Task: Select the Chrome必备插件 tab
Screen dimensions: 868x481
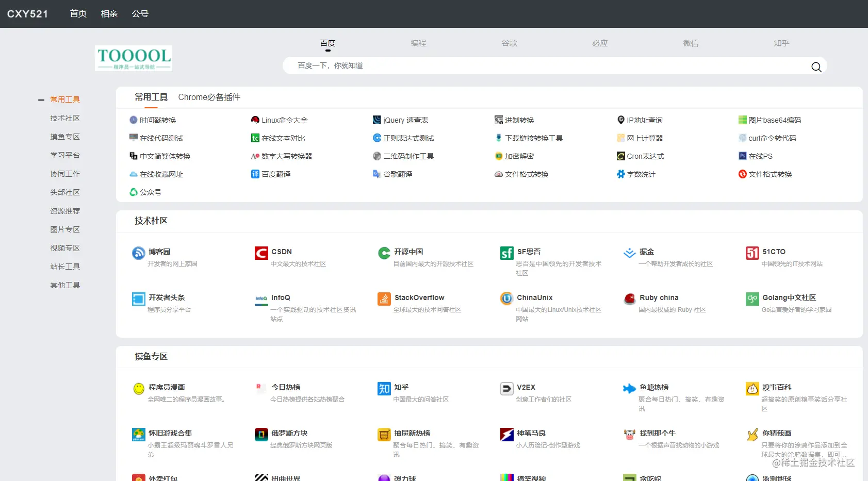Action: (209, 97)
